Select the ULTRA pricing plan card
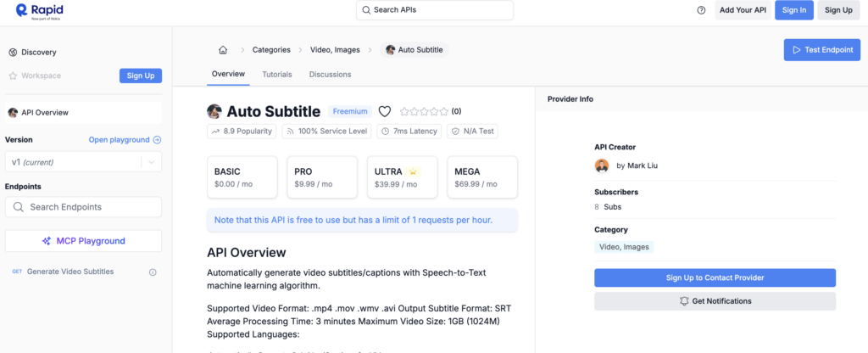 403,176
